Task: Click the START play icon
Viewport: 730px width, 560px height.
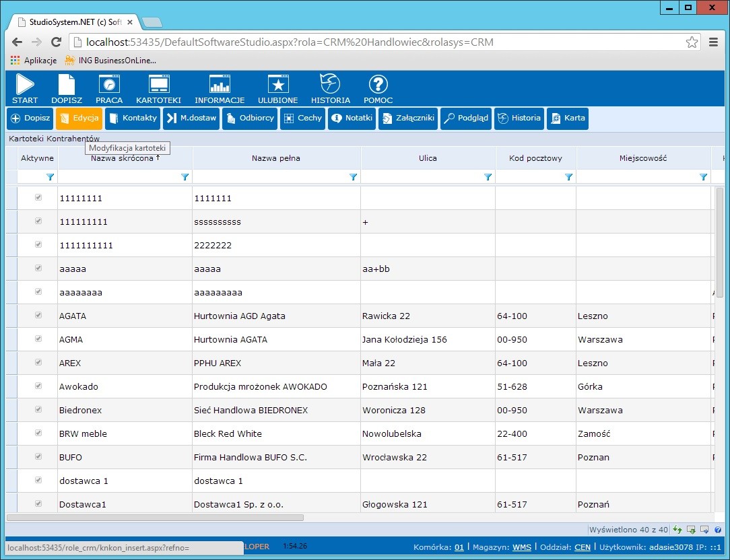Action: pyautogui.click(x=25, y=85)
